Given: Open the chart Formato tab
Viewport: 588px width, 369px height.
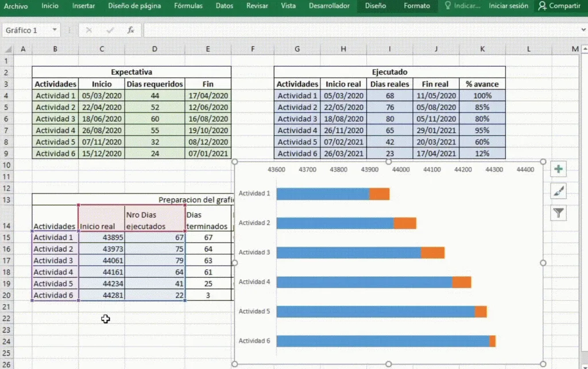Looking at the screenshot, I should pyautogui.click(x=417, y=6).
